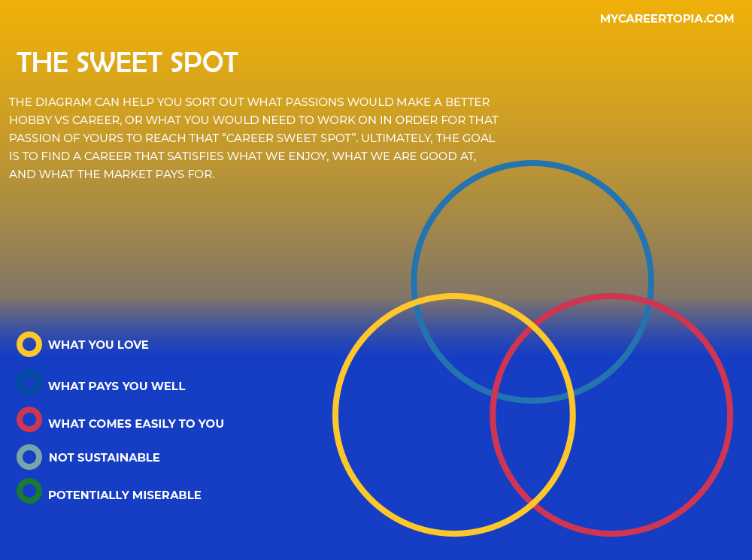Click the Not Sustainable legend label

(x=105, y=458)
